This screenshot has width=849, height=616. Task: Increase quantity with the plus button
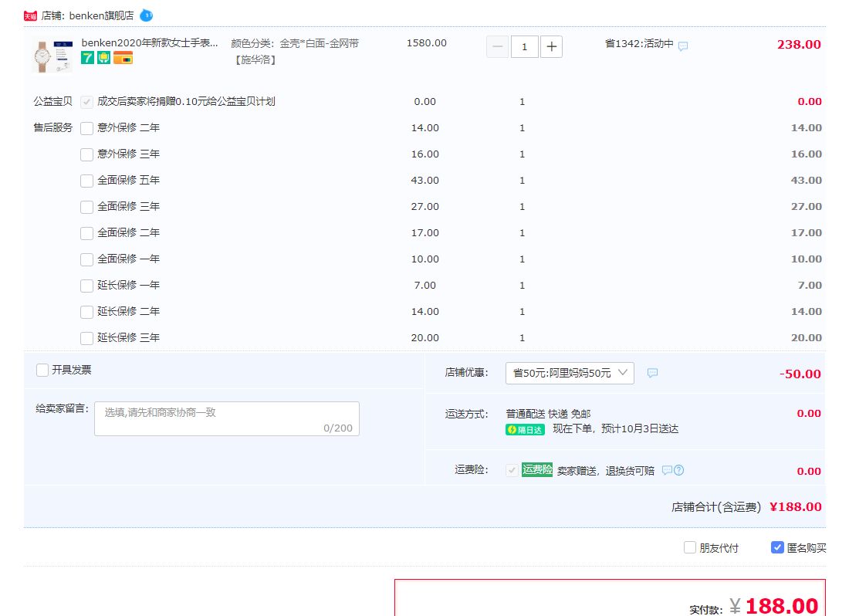tap(551, 46)
